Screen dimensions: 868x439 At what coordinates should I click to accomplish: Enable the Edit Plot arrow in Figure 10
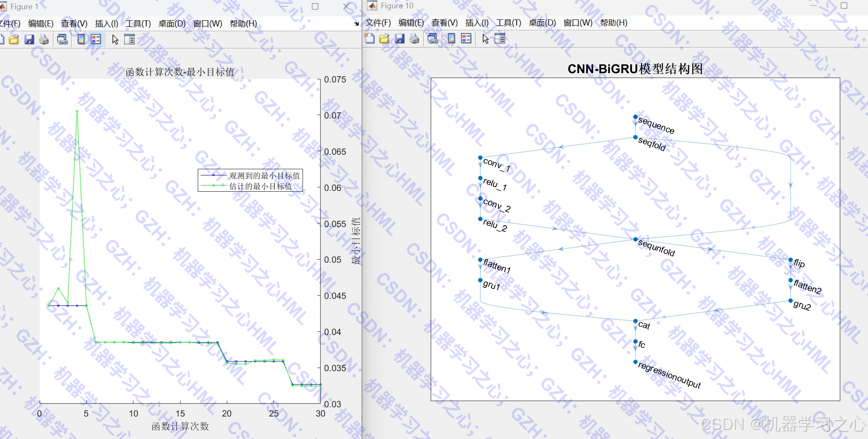point(486,39)
